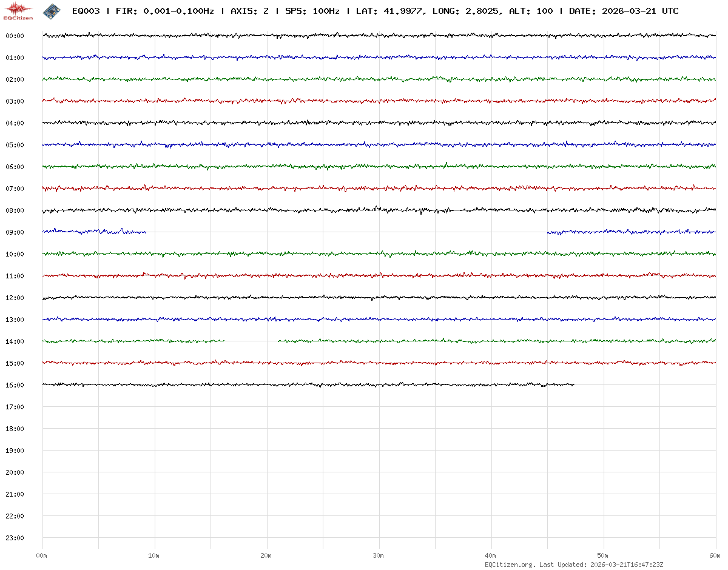
Task: Click the 17:00 hour row label
Action: pyautogui.click(x=15, y=407)
